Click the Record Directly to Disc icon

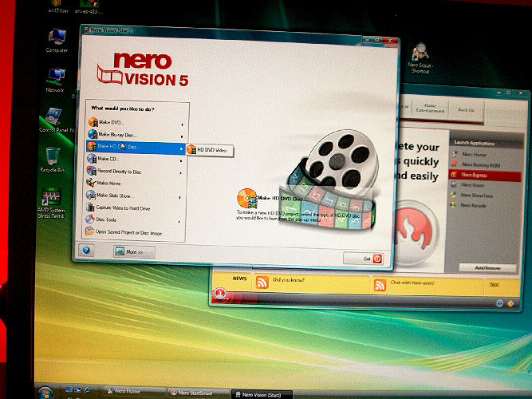[91, 171]
